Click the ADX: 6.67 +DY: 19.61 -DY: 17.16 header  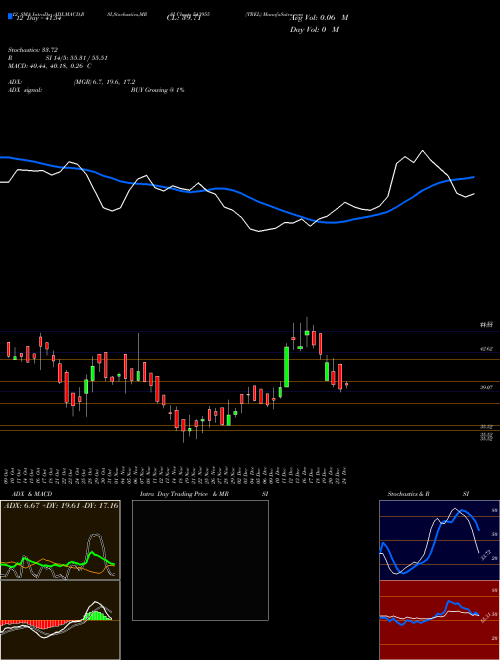[x=61, y=505]
